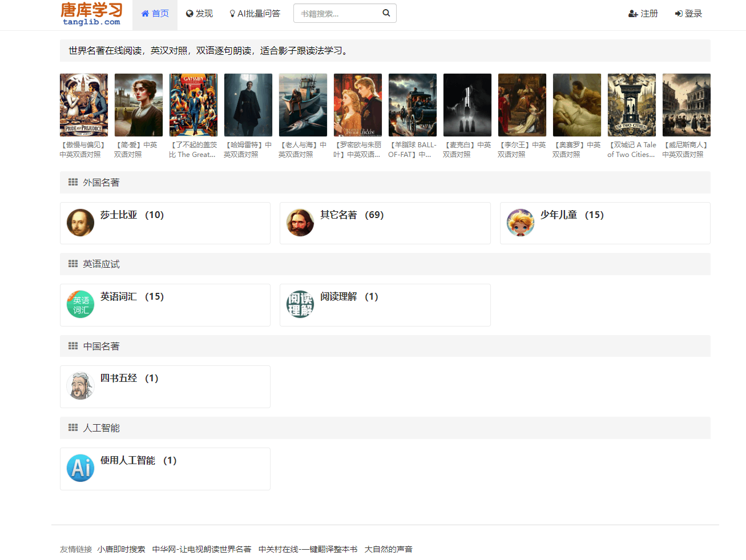Open the green 英语词汇 round icon
This screenshot has width=746, height=560.
tap(80, 304)
